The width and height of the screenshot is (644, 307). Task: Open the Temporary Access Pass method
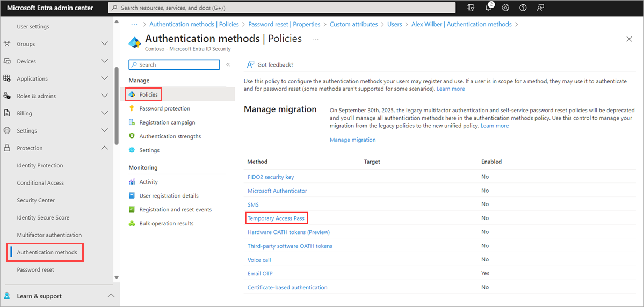[x=276, y=218]
